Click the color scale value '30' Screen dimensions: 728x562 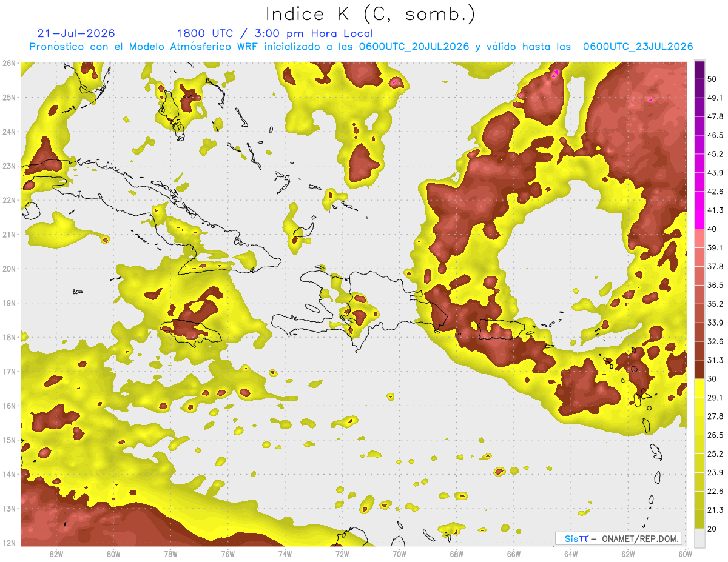(713, 379)
